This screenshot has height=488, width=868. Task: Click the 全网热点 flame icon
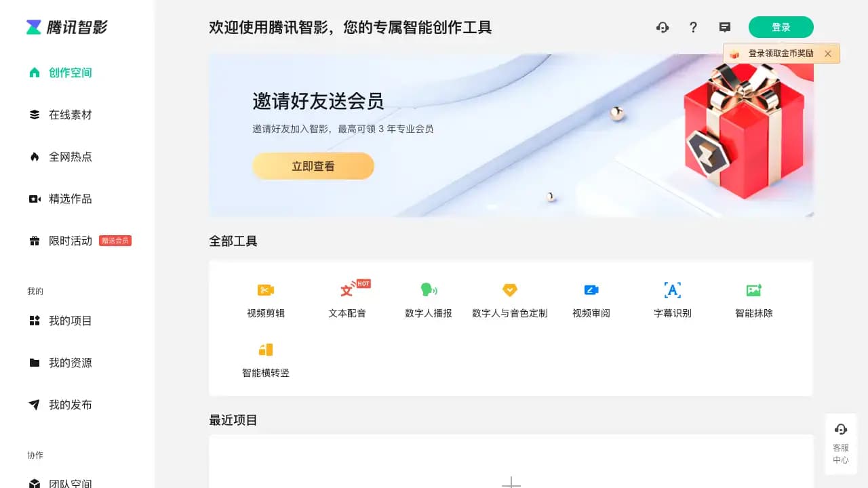[35, 157]
